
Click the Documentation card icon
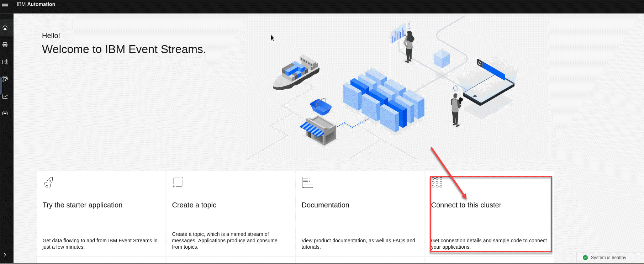pyautogui.click(x=307, y=182)
